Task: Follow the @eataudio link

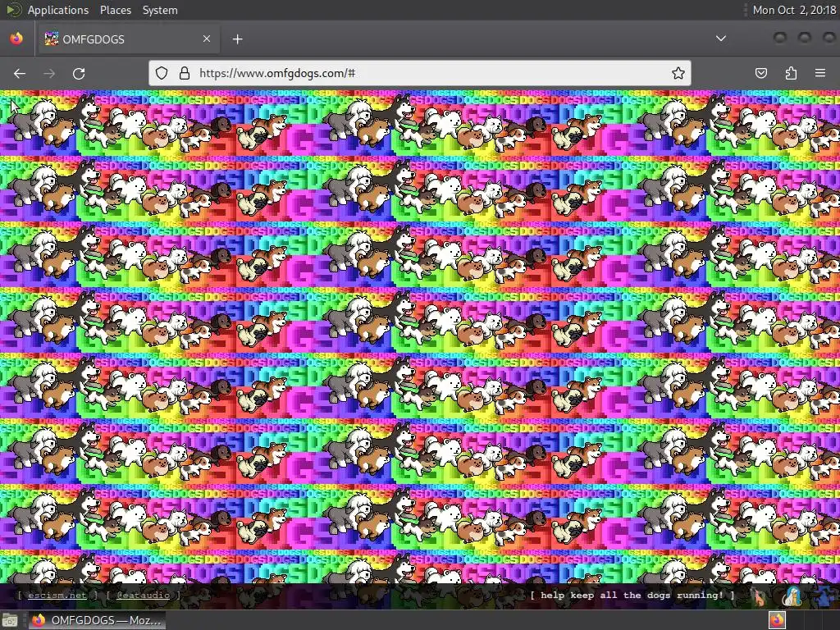Action: click(x=143, y=596)
